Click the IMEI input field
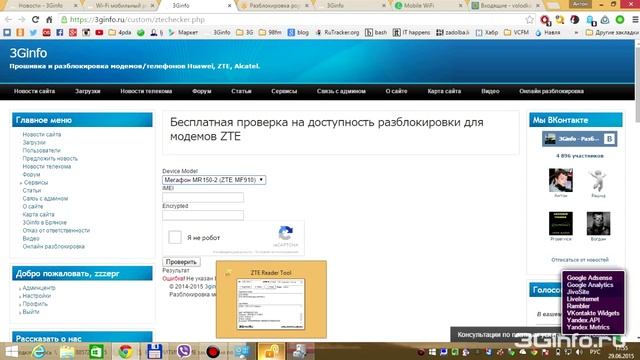The height and width of the screenshot is (360, 640). coord(203,197)
